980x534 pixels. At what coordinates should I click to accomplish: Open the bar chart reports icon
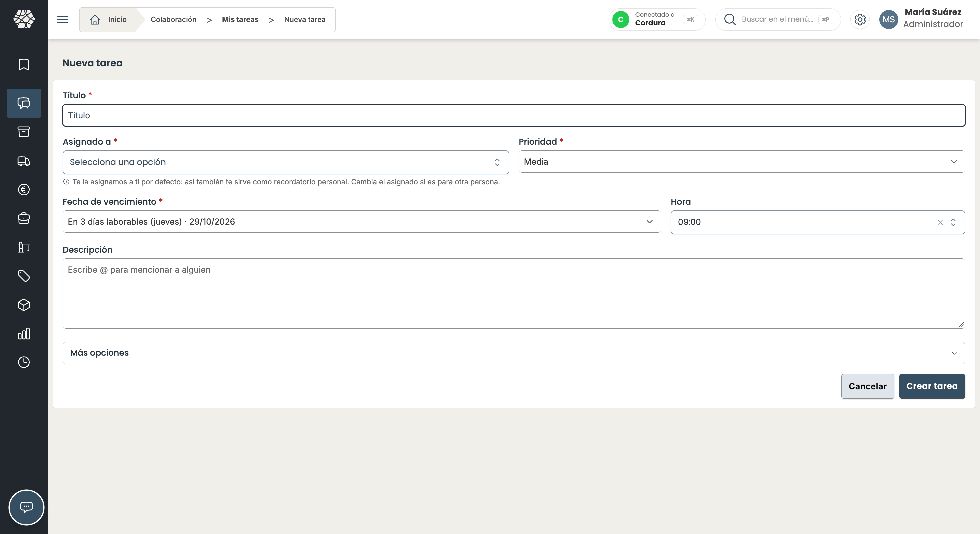point(24,334)
